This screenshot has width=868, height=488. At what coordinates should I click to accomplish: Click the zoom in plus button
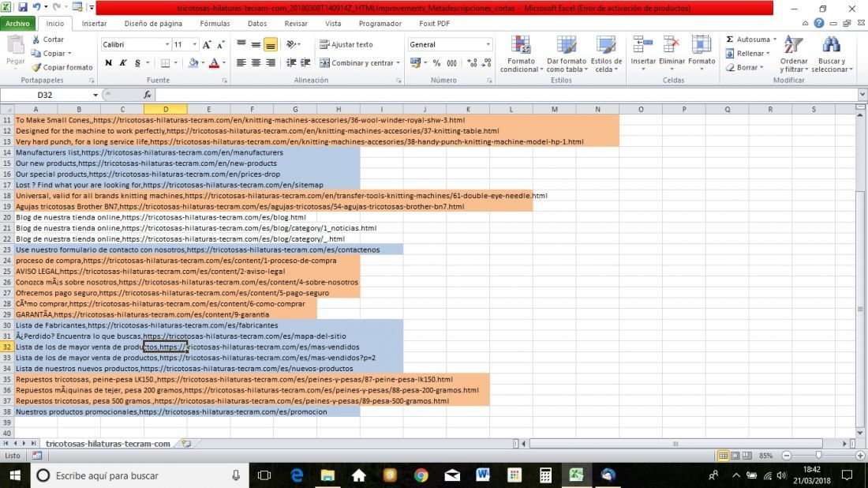pos(859,456)
